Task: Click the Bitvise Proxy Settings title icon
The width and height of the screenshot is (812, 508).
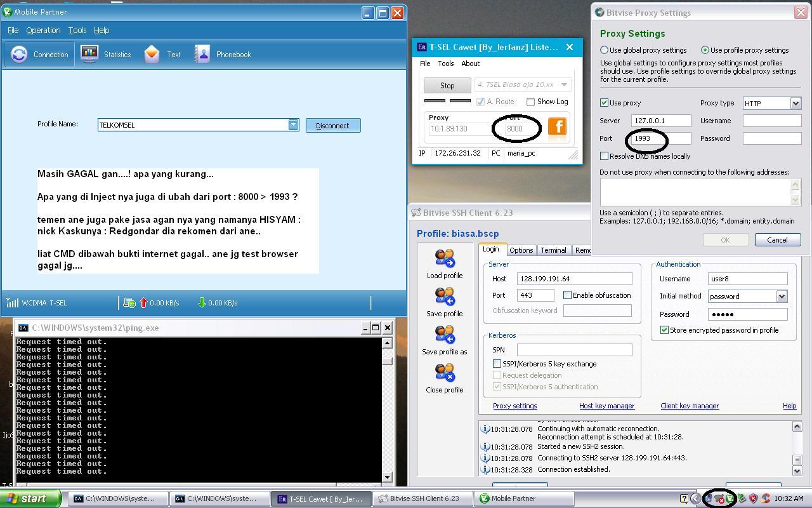Action: point(599,13)
